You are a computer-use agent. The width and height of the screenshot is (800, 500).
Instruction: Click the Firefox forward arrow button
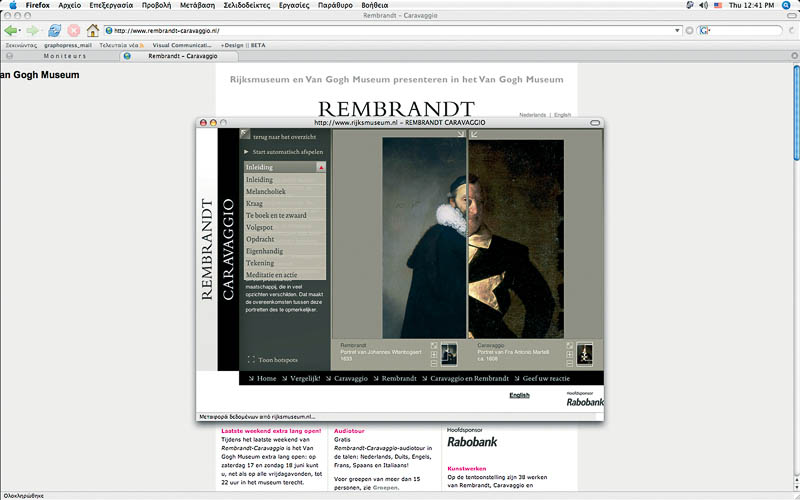pyautogui.click(x=32, y=31)
